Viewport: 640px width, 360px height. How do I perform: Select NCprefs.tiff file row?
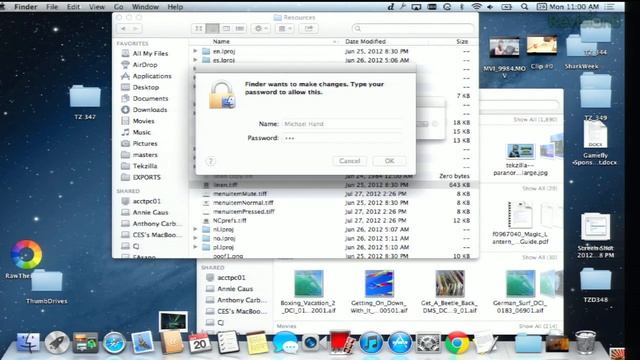pos(334,220)
